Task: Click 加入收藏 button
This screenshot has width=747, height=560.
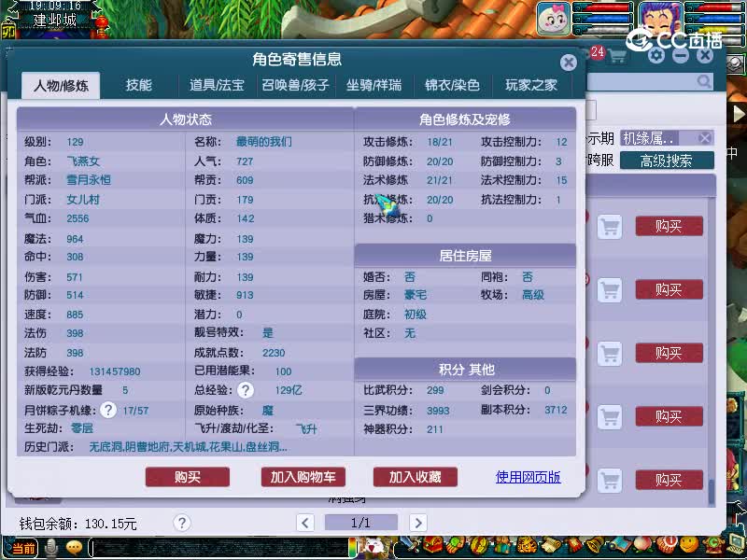Action: coord(415,477)
